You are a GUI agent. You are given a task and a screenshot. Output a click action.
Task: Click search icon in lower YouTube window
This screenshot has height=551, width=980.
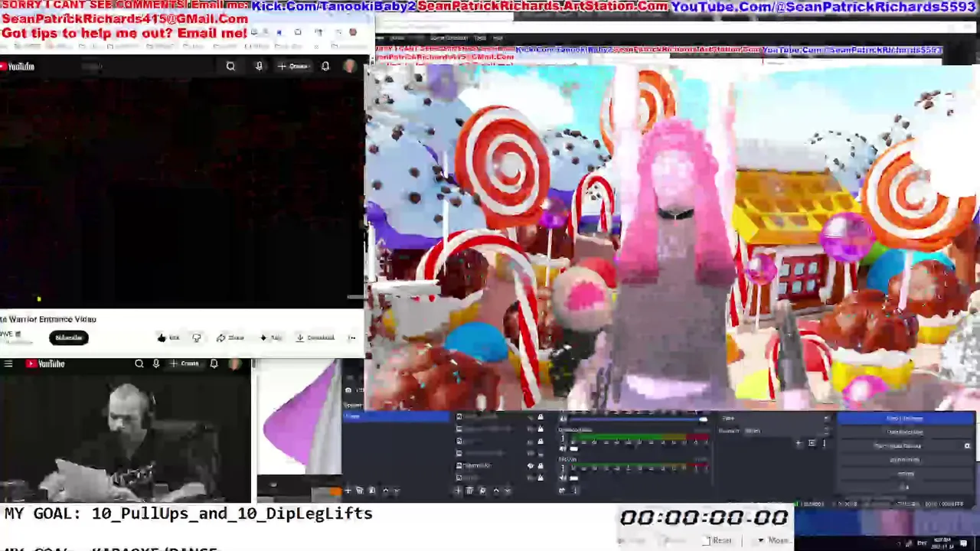139,364
